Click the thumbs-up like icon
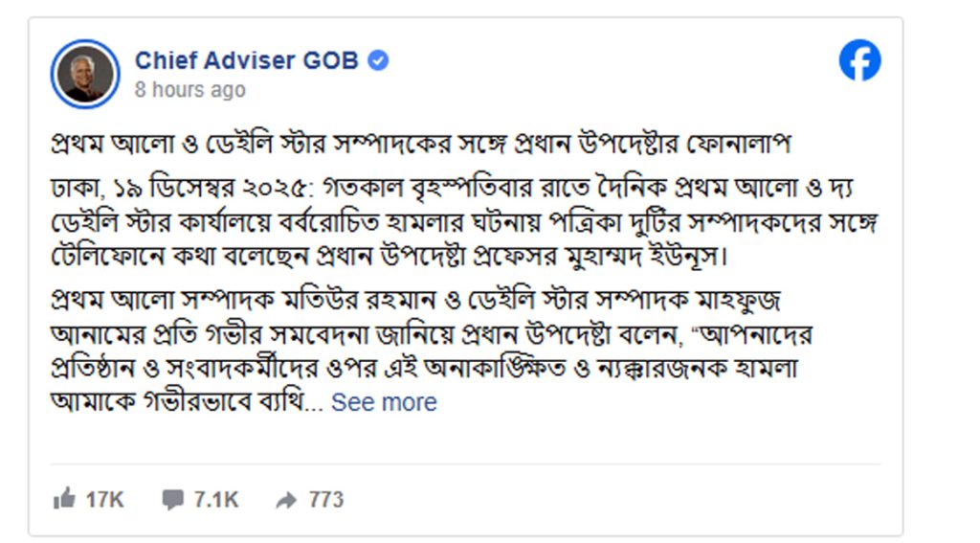The image size is (980, 543). click(x=65, y=499)
